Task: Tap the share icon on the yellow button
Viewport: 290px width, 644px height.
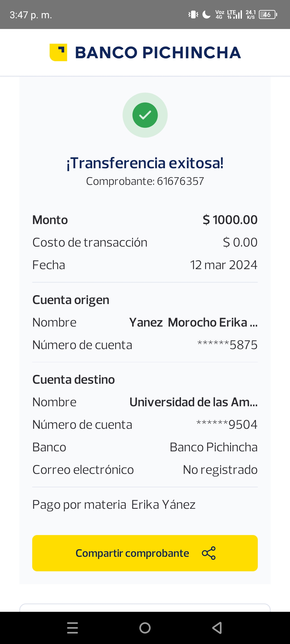Action: tap(209, 553)
